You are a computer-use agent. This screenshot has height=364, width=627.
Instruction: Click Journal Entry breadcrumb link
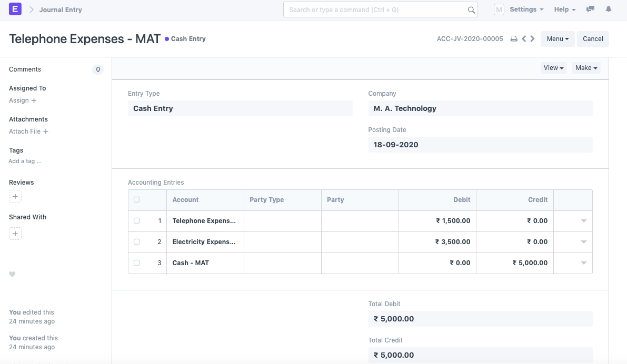click(x=61, y=9)
